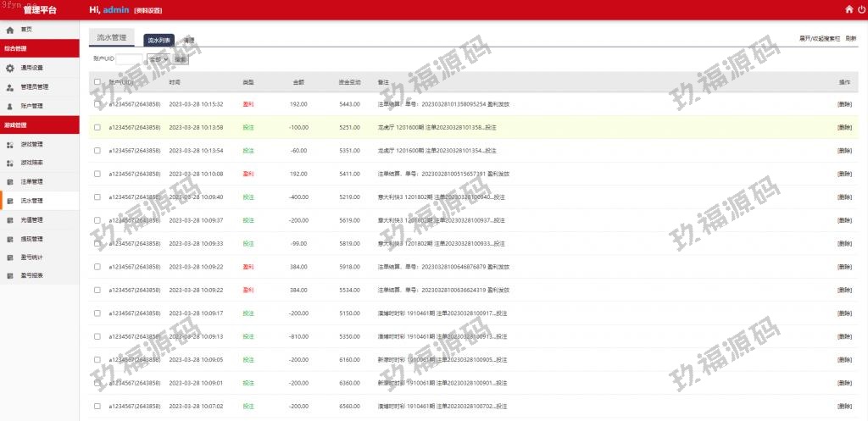Check the row dated 2023-03-28 10:09:40
The image size is (868, 421).
(97, 197)
